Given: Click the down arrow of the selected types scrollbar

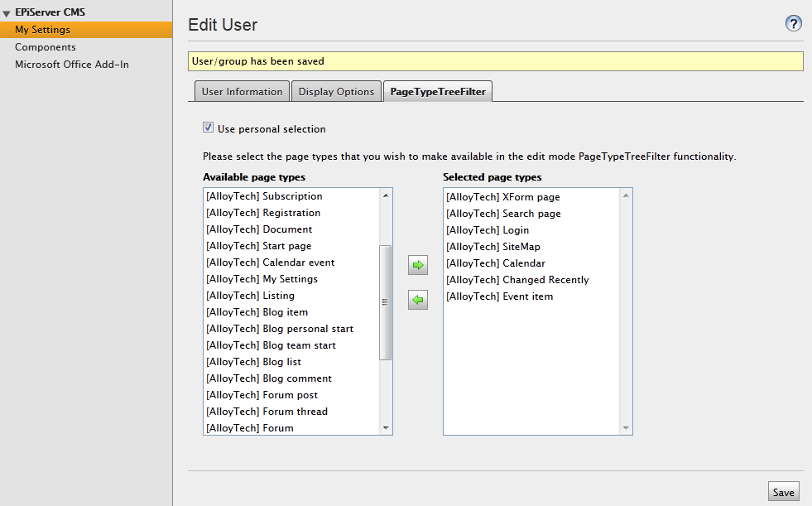Looking at the screenshot, I should (x=626, y=428).
